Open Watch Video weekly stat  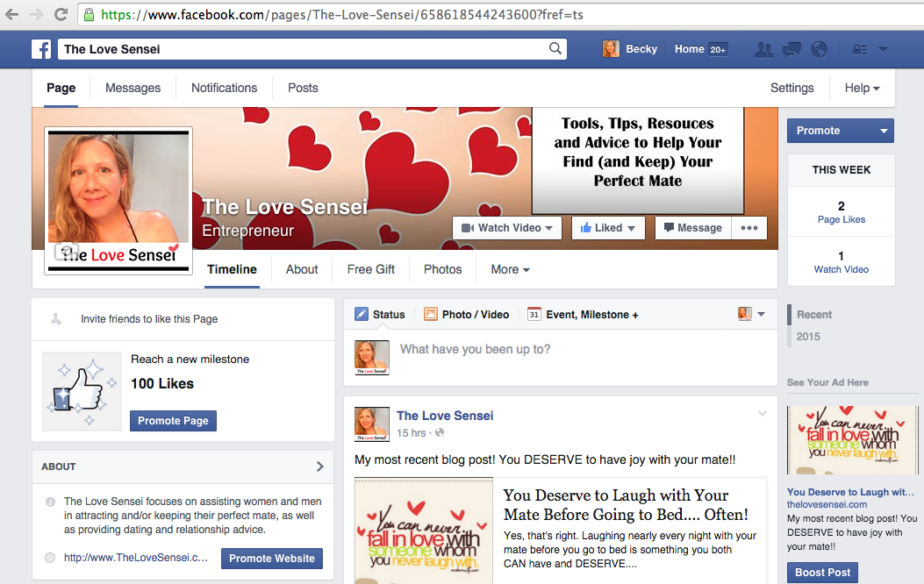point(842,262)
